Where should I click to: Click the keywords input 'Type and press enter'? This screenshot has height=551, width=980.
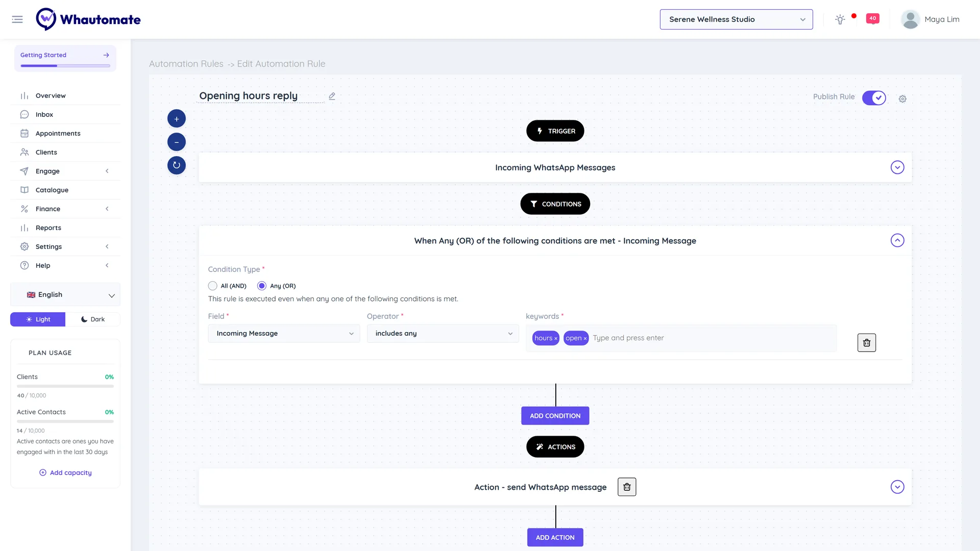tap(712, 338)
